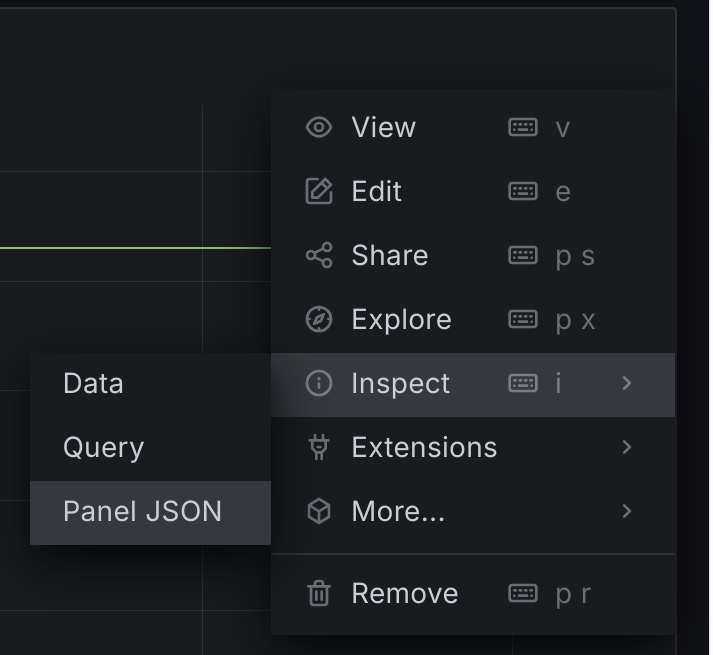
Task: Click the compass Explore icon
Action: [319, 319]
